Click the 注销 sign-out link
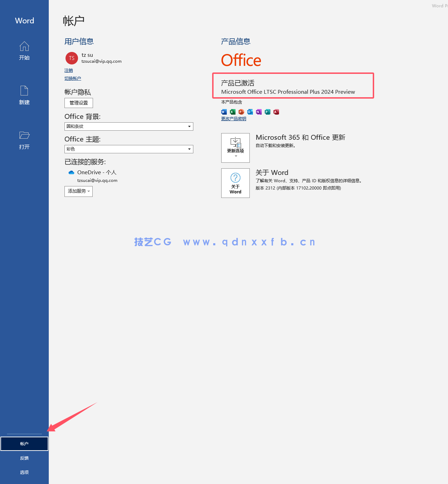This screenshot has height=484, width=448. click(x=69, y=70)
